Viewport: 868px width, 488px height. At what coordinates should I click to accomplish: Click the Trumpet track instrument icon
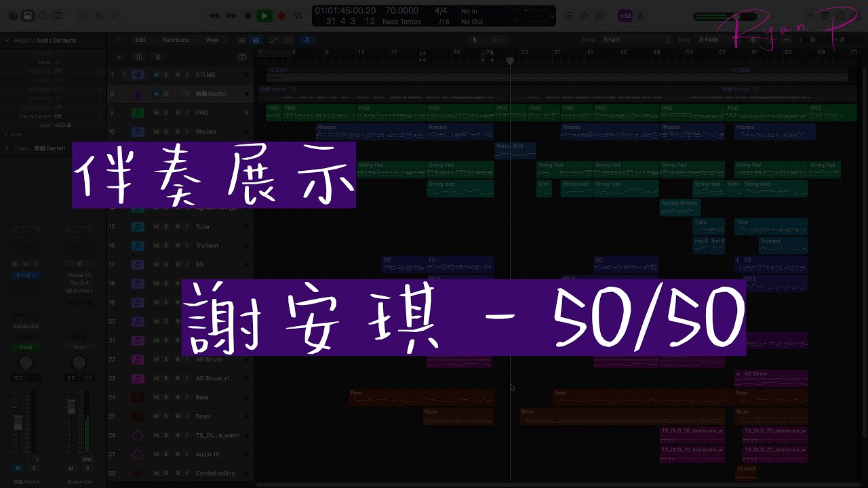point(138,245)
